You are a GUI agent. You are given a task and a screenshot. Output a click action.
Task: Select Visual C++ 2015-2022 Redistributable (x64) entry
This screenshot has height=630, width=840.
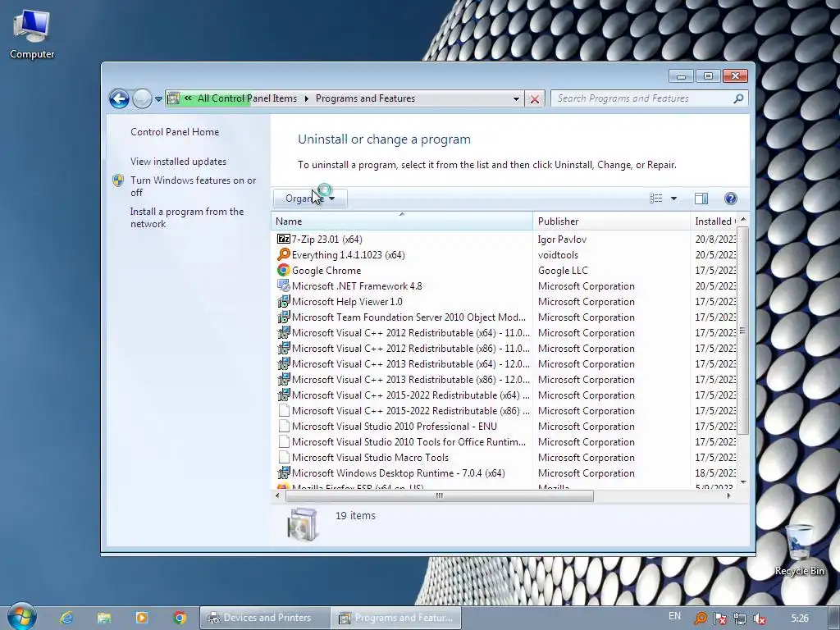click(411, 395)
